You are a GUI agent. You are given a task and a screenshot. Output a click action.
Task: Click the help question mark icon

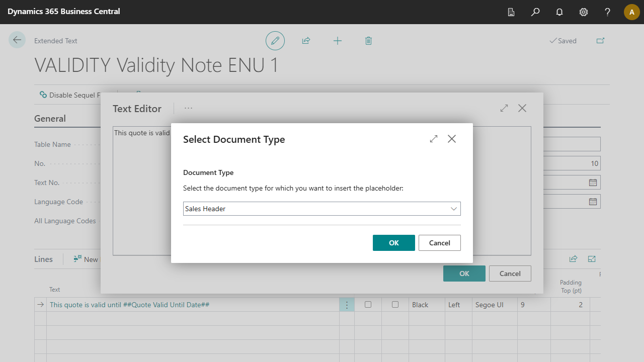[608, 12]
